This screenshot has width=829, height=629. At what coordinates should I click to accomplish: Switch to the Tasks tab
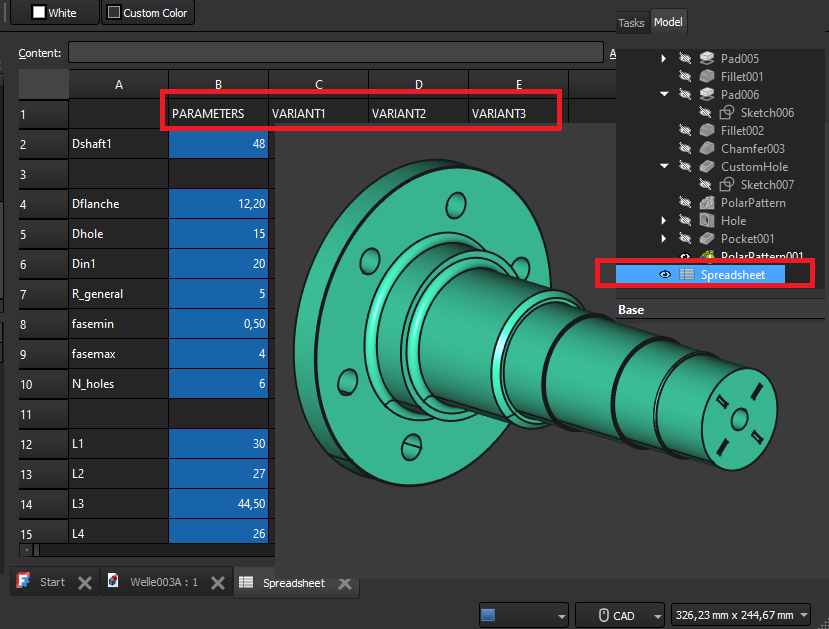point(631,23)
